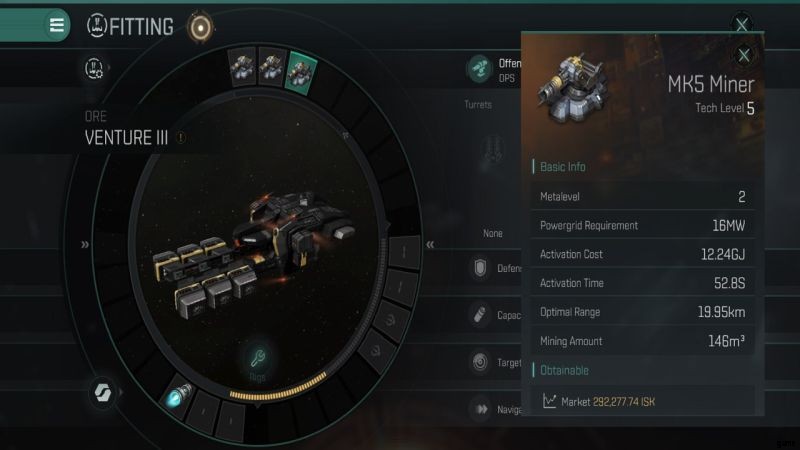This screenshot has height=450, width=800.
Task: Select the first miner module slot
Action: (x=242, y=66)
